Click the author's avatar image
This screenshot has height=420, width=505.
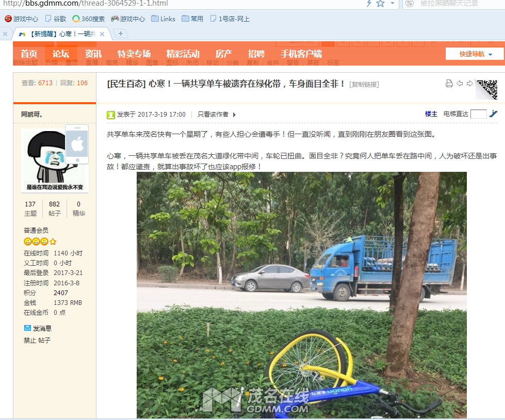click(55, 160)
